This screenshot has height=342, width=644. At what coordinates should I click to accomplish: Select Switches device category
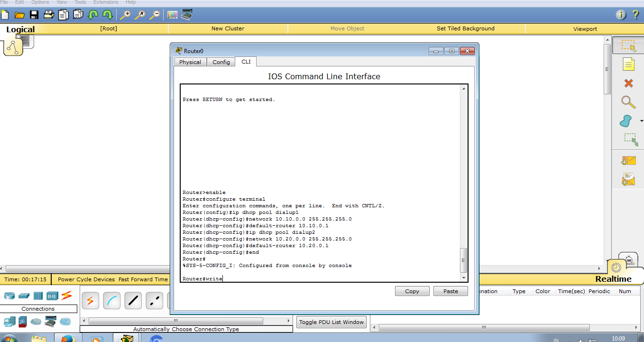point(24,296)
